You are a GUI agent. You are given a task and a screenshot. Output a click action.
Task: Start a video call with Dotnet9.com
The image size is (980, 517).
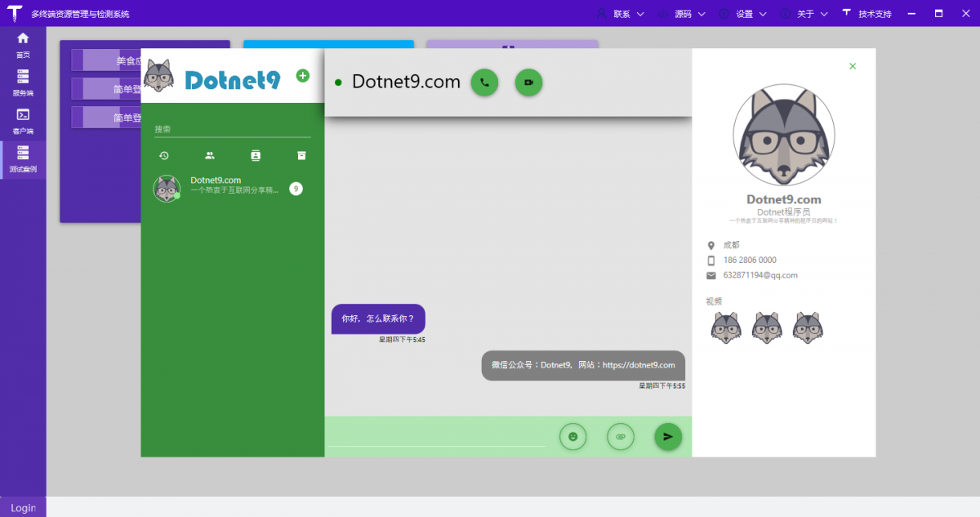528,82
